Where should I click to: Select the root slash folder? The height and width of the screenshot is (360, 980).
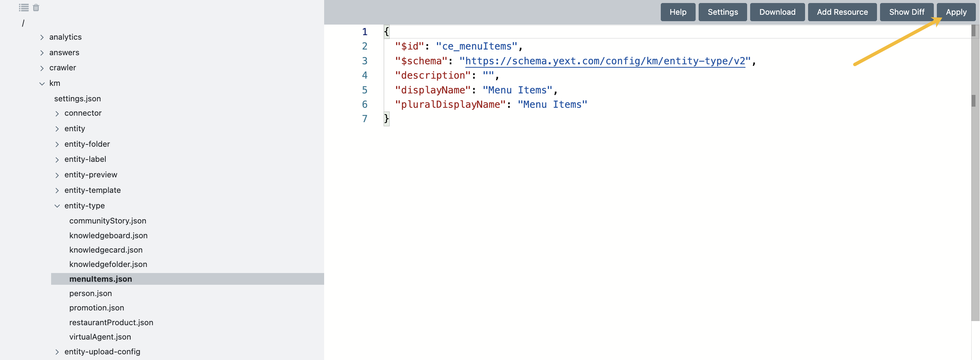pyautogui.click(x=23, y=23)
